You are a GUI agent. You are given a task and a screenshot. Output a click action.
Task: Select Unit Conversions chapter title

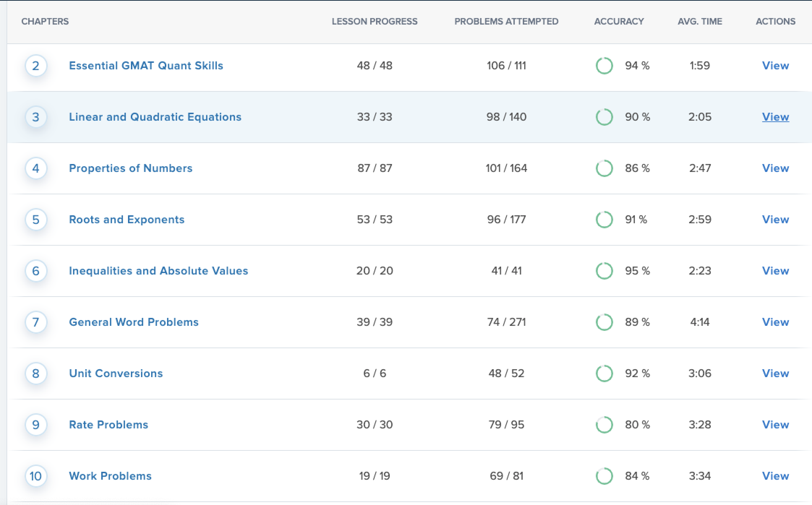point(116,374)
